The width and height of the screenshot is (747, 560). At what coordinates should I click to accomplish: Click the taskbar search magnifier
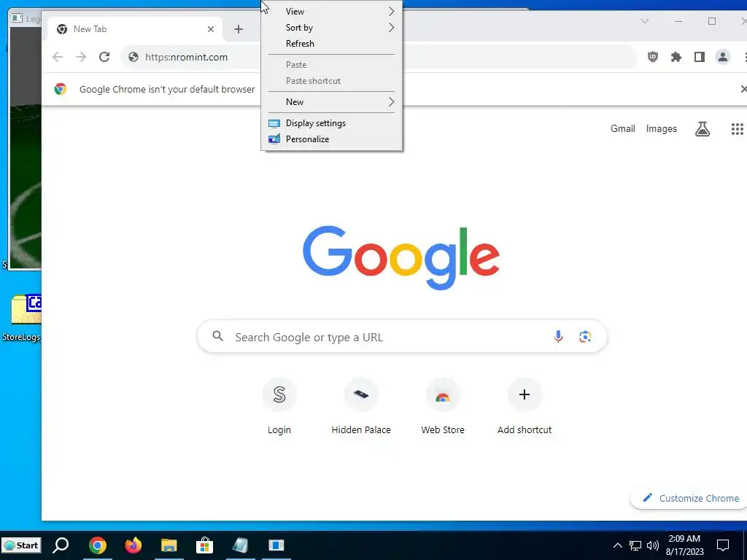[x=61, y=545]
